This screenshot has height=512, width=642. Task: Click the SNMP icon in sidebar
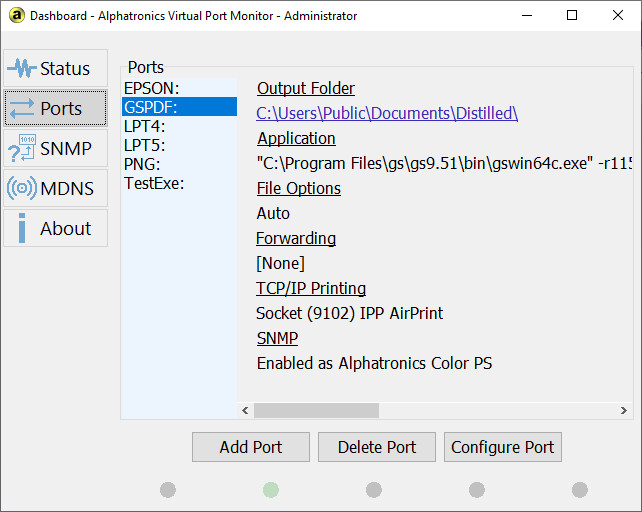click(22, 149)
